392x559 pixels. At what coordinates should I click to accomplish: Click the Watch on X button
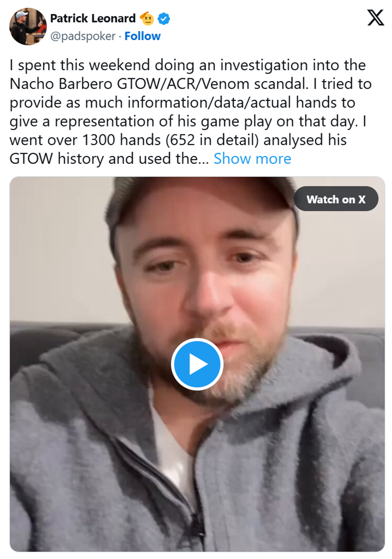(336, 199)
